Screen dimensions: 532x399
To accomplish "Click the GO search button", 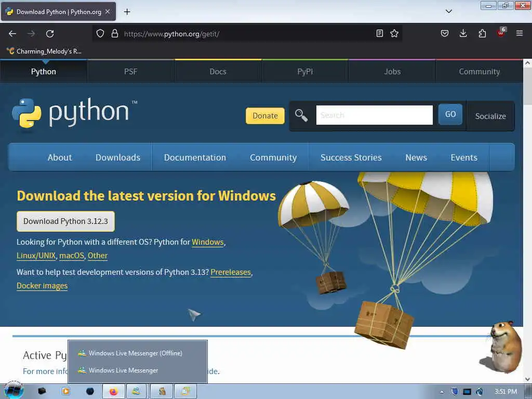I will click(450, 114).
